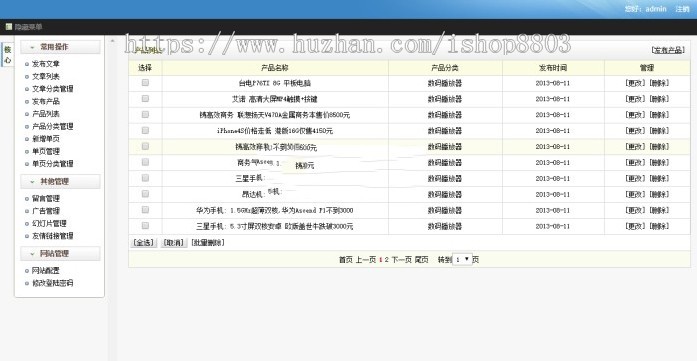Collapse the 网站管理 section arrow
The height and width of the screenshot is (361, 697).
[32, 253]
